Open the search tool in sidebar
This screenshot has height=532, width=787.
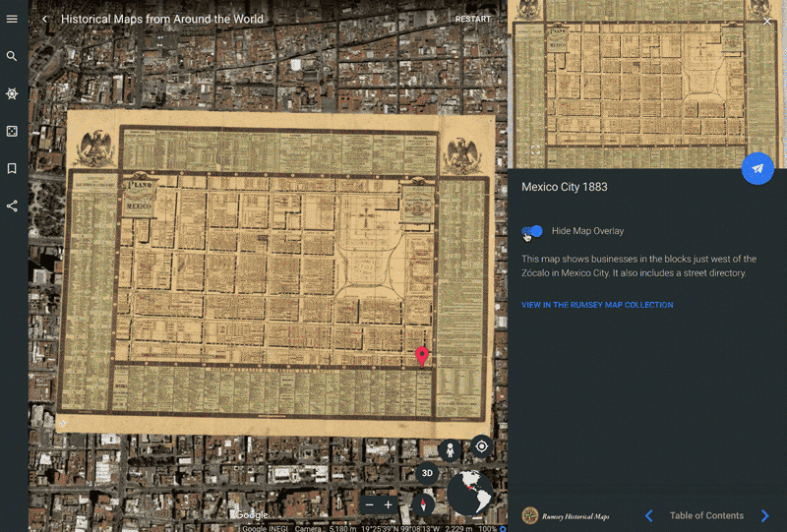click(12, 56)
